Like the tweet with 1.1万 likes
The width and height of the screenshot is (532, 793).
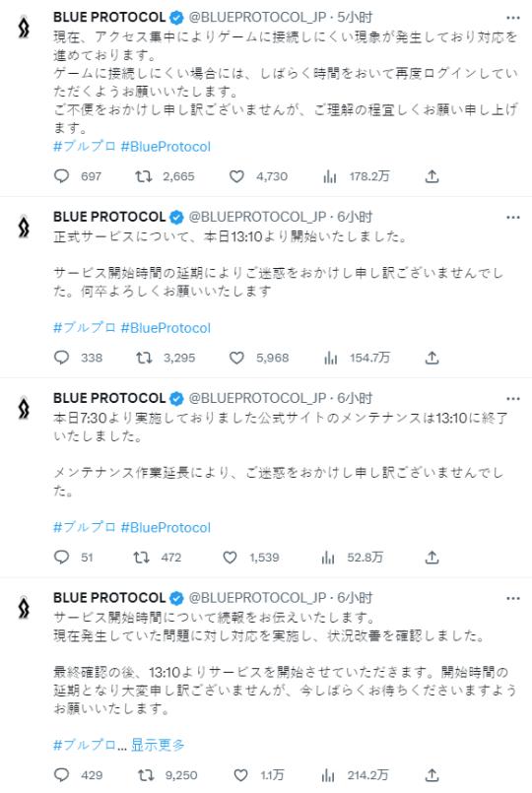(240, 774)
